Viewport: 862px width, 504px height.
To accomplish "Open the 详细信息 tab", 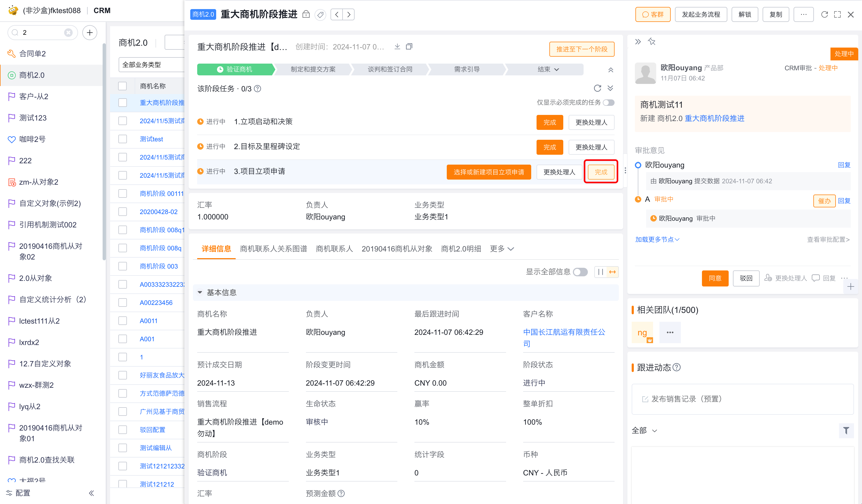I will tap(216, 249).
